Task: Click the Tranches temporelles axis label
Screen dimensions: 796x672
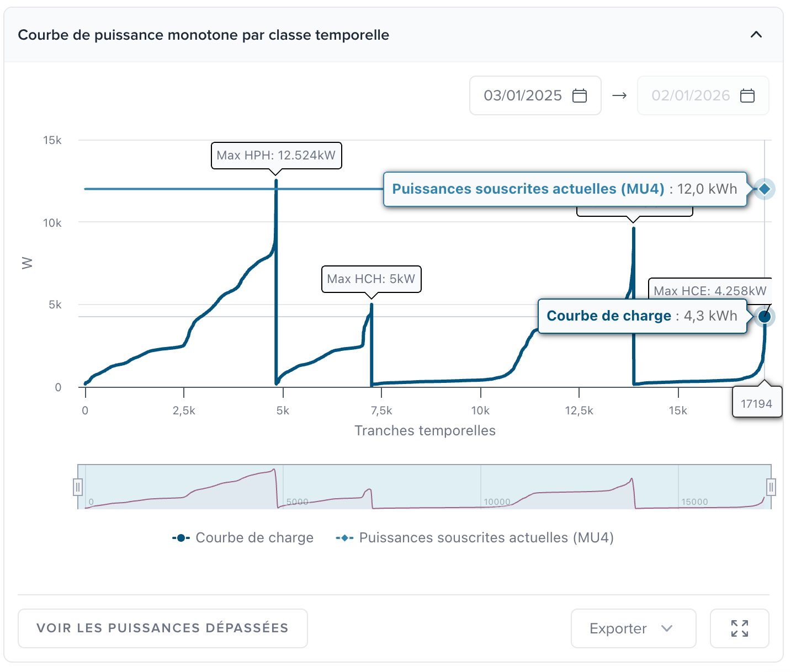Action: [426, 430]
